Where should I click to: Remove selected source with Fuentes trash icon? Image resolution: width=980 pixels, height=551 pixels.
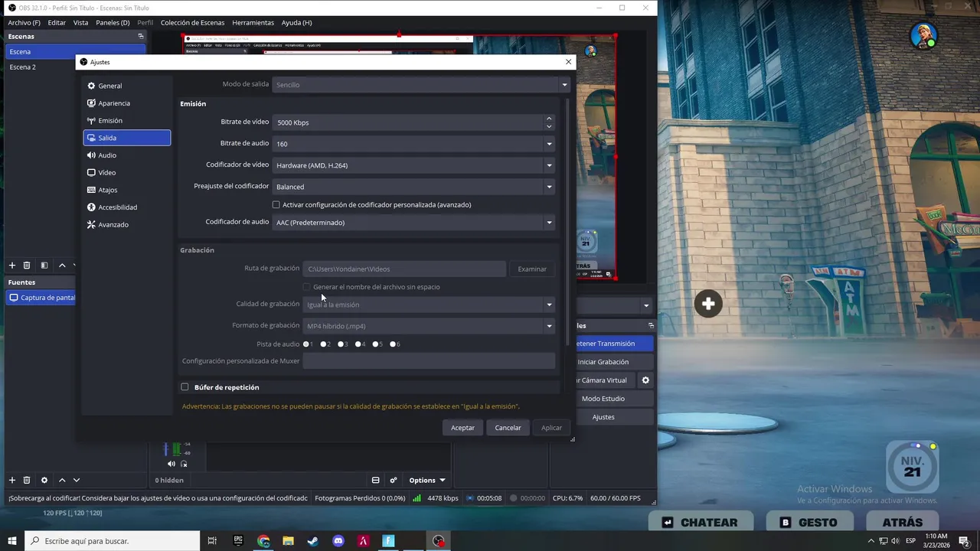[x=27, y=480]
